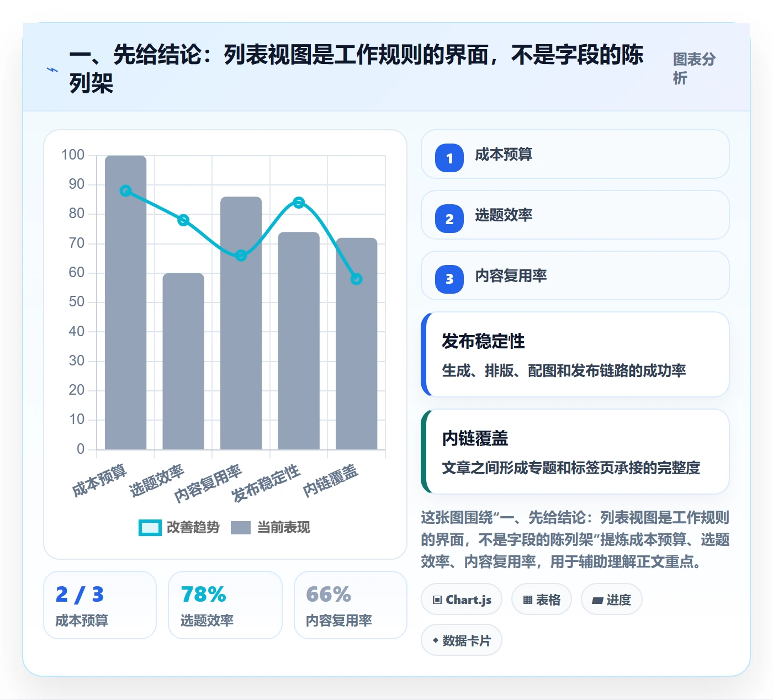Click the progress icon in 进度 tag
773x700 pixels.
[597, 600]
